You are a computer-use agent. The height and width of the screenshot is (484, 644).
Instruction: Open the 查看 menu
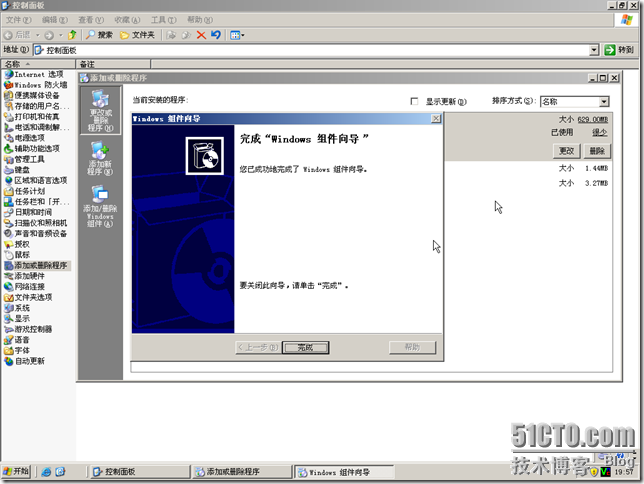(91, 20)
